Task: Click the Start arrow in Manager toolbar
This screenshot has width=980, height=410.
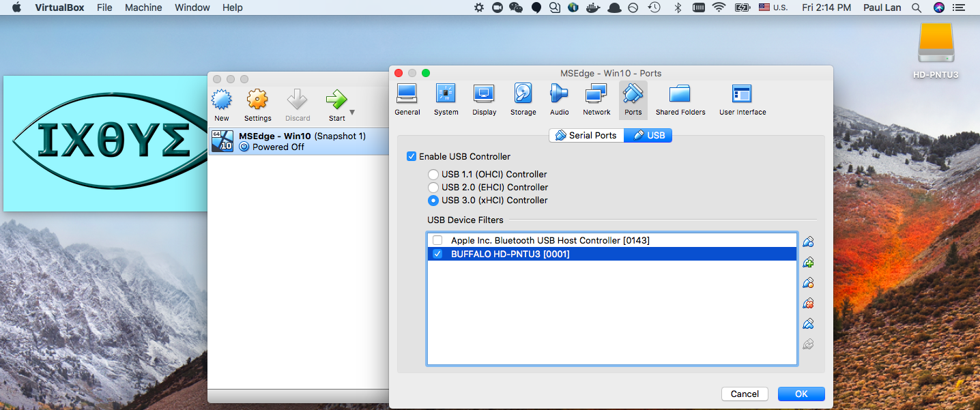Action: coord(336,105)
